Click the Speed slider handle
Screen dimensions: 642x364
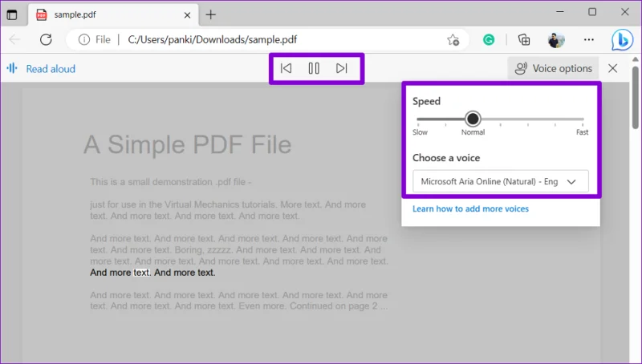pyautogui.click(x=473, y=119)
